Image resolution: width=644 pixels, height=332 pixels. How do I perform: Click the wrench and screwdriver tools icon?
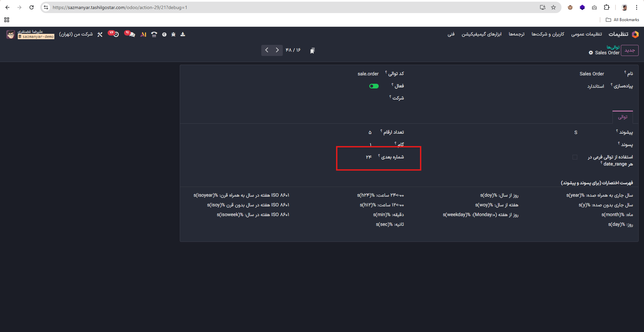[x=100, y=34]
